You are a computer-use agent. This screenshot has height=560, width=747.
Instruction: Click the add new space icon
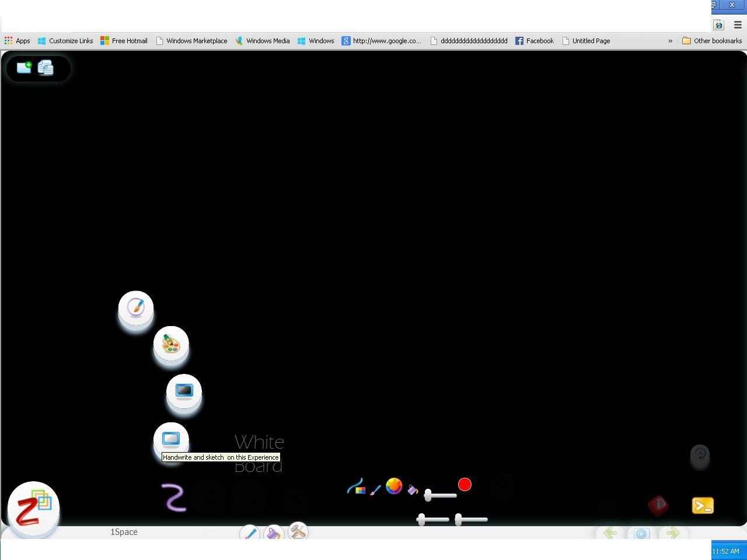(x=24, y=68)
